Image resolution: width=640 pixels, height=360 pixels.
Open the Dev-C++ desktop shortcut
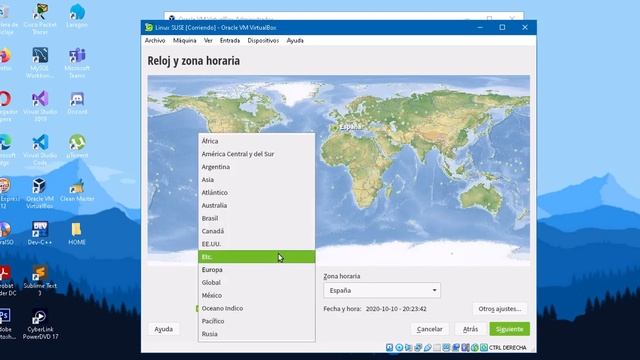(40, 233)
